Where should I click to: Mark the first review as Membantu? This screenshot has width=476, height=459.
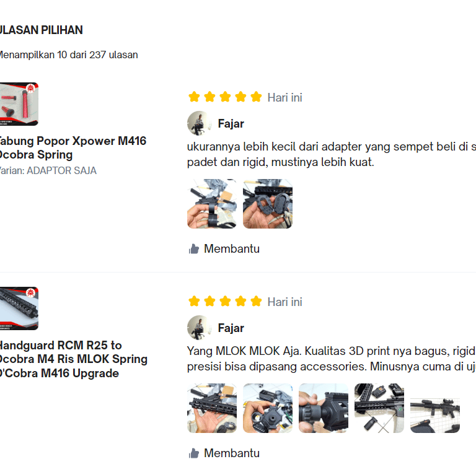coord(224,249)
